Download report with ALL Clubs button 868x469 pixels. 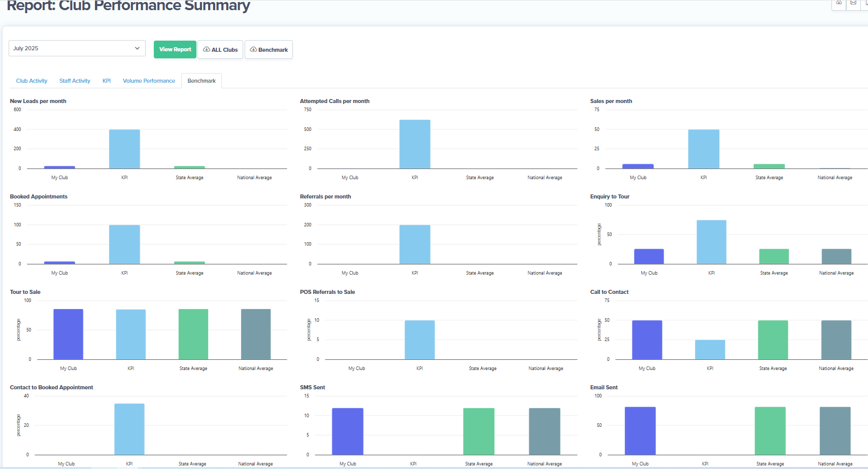[220, 49]
